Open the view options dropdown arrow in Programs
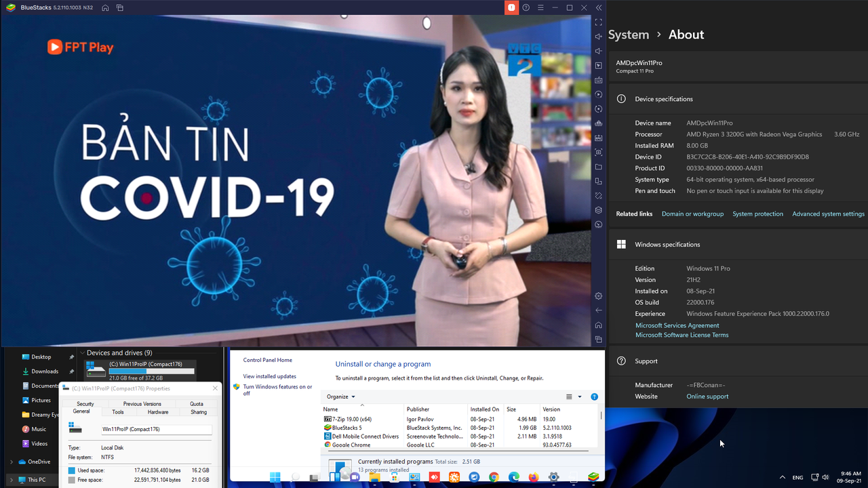This screenshot has width=868, height=488. pyautogui.click(x=580, y=397)
